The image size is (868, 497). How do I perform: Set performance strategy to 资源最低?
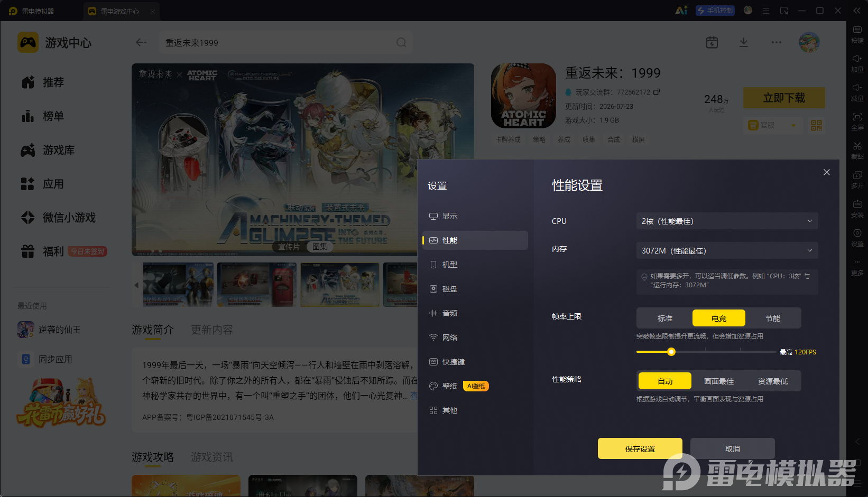(773, 381)
